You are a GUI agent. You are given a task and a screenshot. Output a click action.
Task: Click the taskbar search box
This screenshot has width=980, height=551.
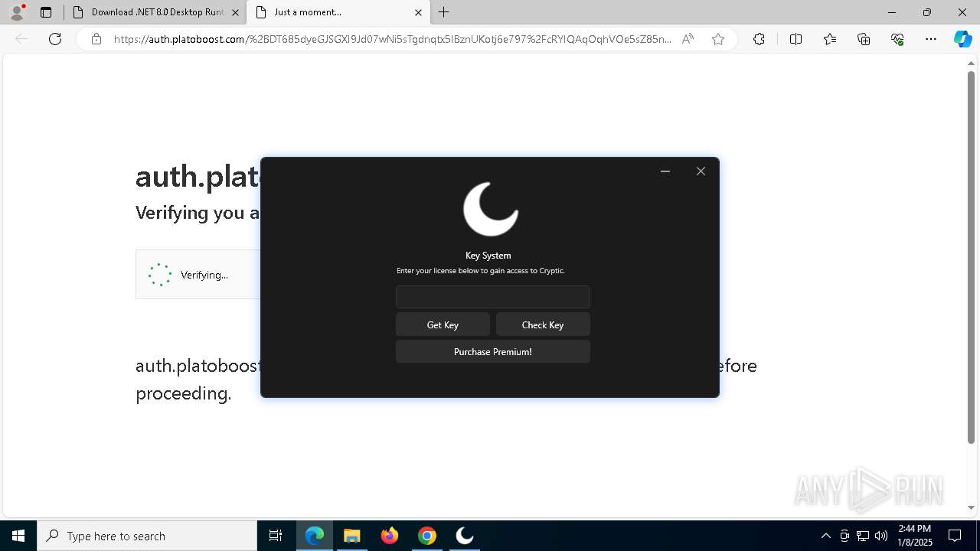click(x=147, y=536)
